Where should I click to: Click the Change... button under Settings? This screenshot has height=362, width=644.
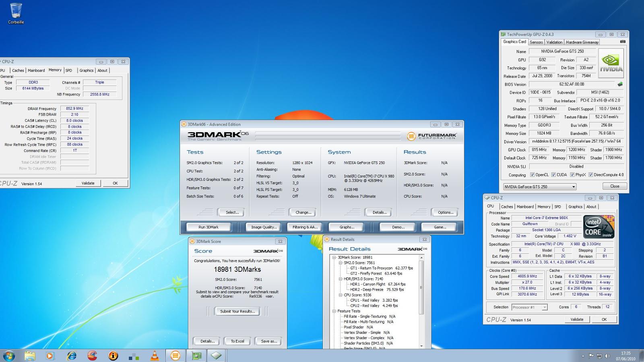coord(303,212)
